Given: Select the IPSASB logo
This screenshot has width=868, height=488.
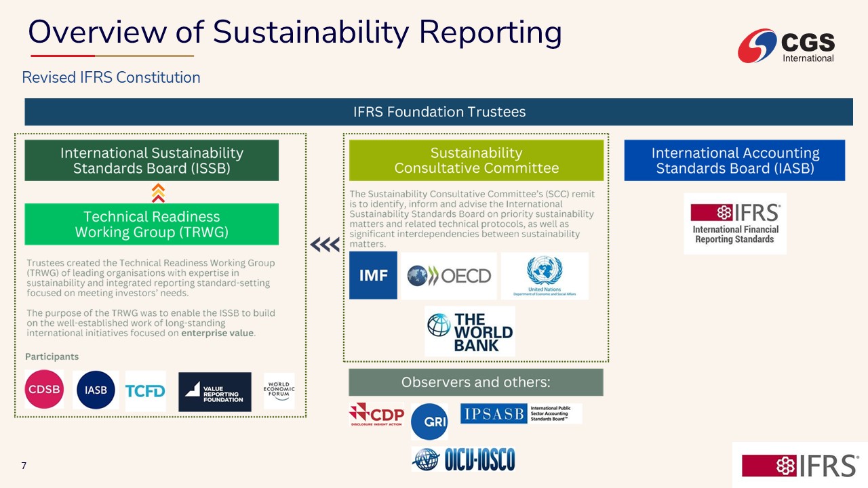Looking at the screenshot, I should click(521, 413).
